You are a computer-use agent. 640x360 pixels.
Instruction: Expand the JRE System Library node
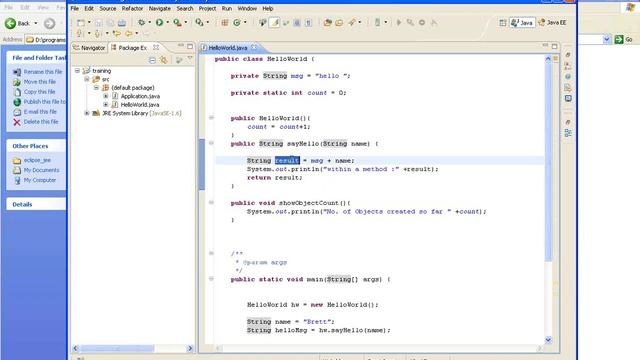[87, 113]
